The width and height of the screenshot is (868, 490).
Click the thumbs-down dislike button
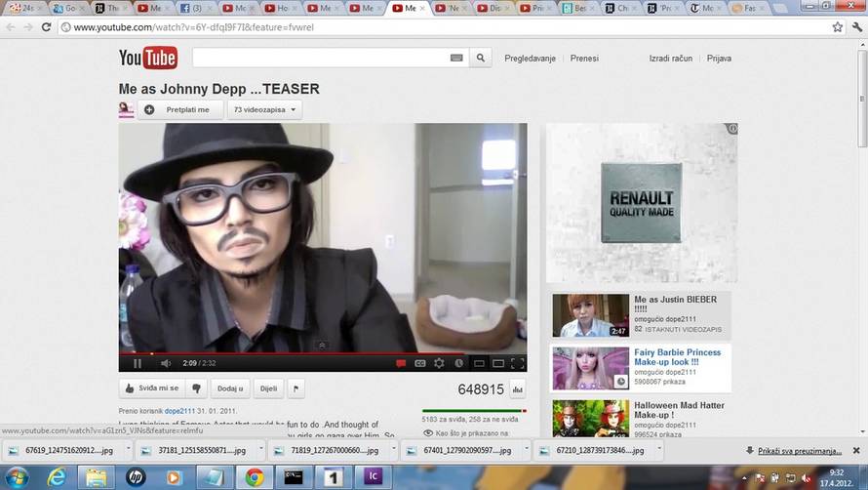point(197,388)
